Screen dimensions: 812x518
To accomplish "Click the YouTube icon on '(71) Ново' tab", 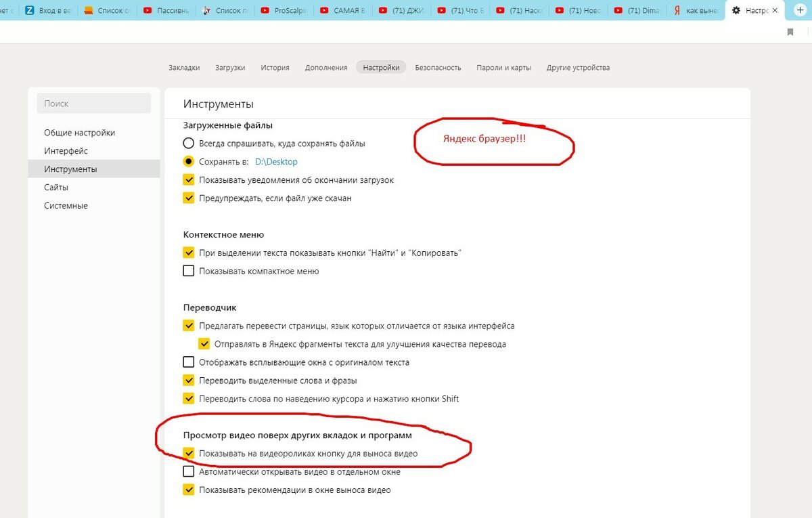I will pyautogui.click(x=560, y=11).
